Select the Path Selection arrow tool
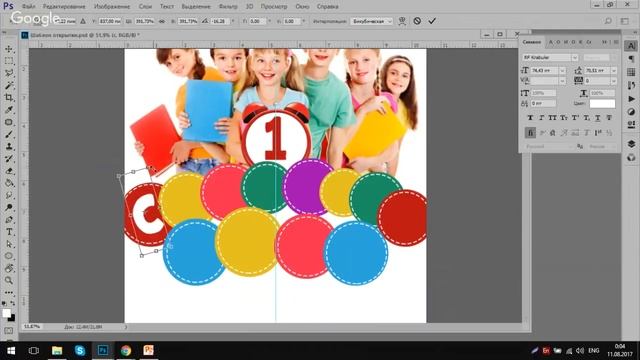The height and width of the screenshot is (360, 640). coord(9,244)
